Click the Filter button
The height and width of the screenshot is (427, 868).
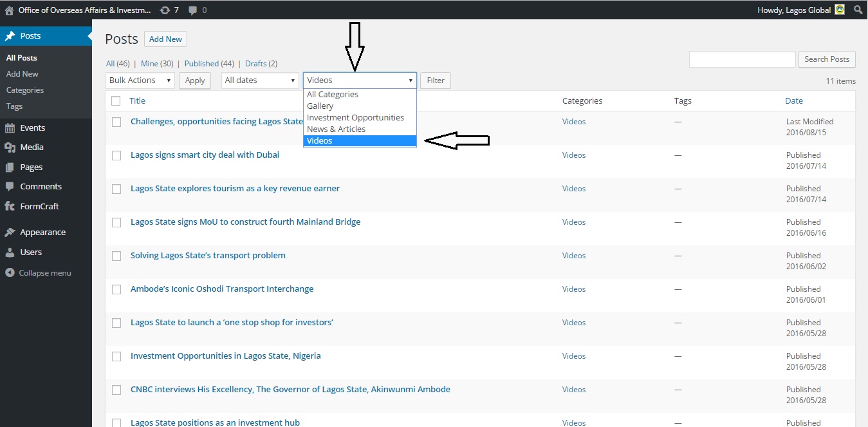pos(436,81)
